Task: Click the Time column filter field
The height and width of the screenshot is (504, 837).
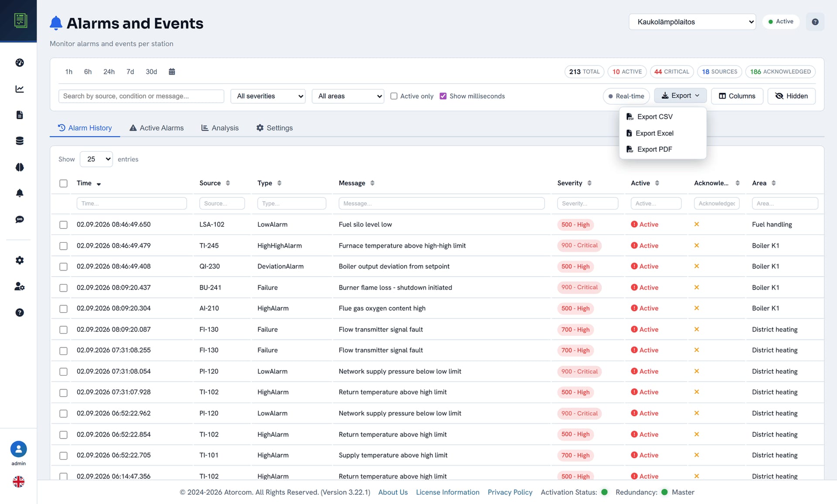Action: pos(132,203)
